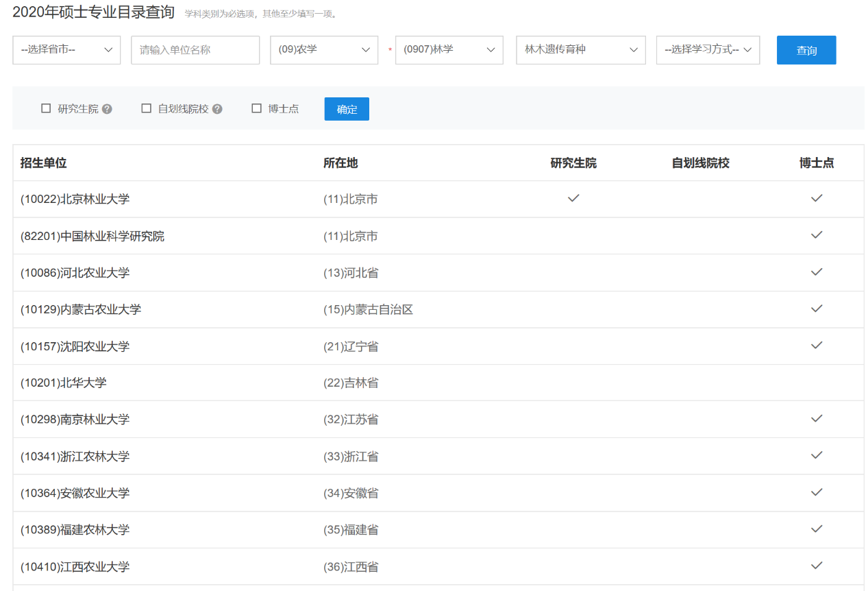Screen dimensions: 868x591
Task: Click the help icon beside 研究生院
Action: click(107, 109)
